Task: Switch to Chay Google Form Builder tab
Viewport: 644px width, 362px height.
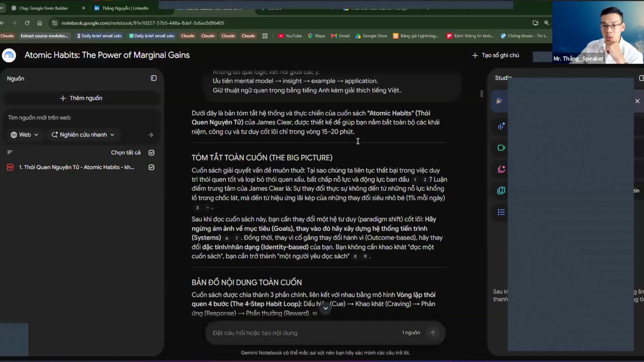Action: (x=43, y=8)
